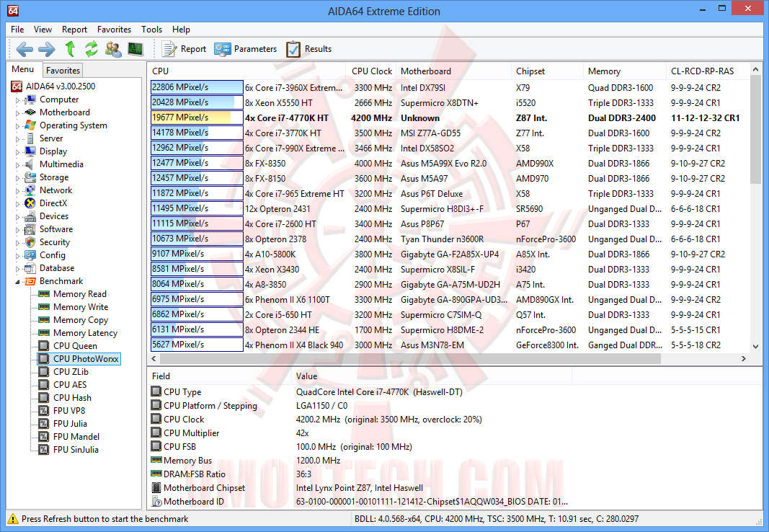Click the green Up arrow icon
This screenshot has width=769, height=532.
(70, 49)
